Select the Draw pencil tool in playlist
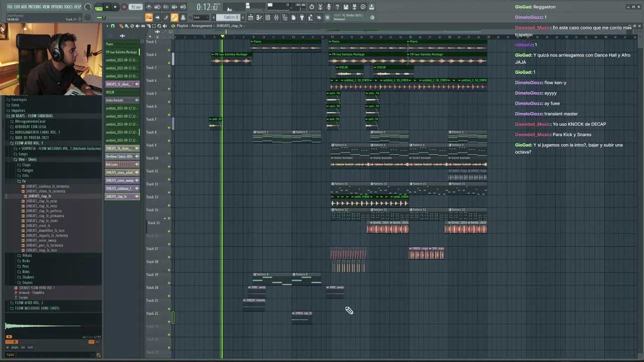 pyautogui.click(x=121, y=26)
